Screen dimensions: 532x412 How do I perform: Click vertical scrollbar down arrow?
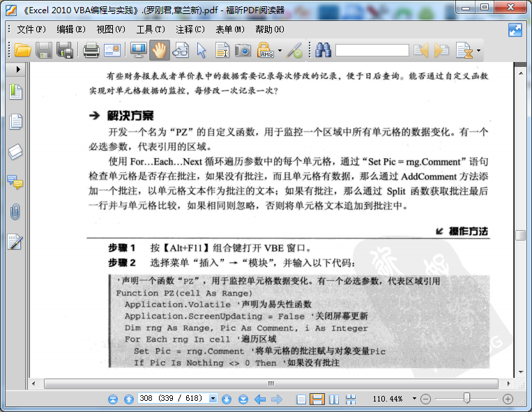[521, 372]
